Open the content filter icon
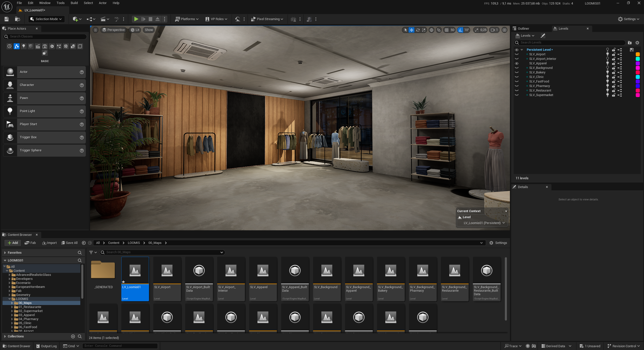Image resolution: width=644 pixels, height=350 pixels. pos(91,252)
